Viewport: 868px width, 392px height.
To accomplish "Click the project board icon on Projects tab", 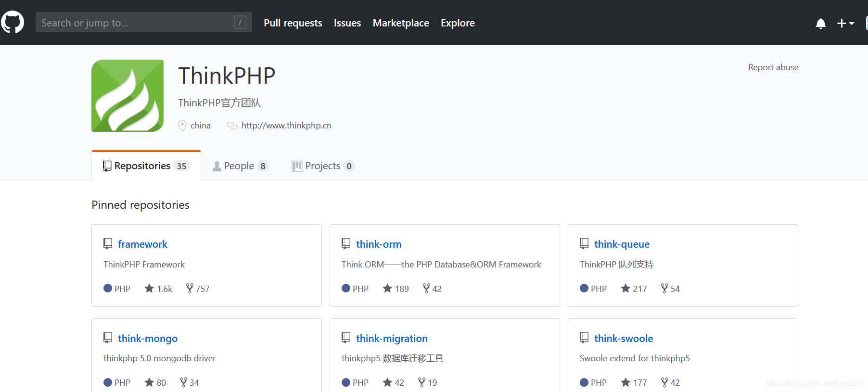I will (297, 166).
